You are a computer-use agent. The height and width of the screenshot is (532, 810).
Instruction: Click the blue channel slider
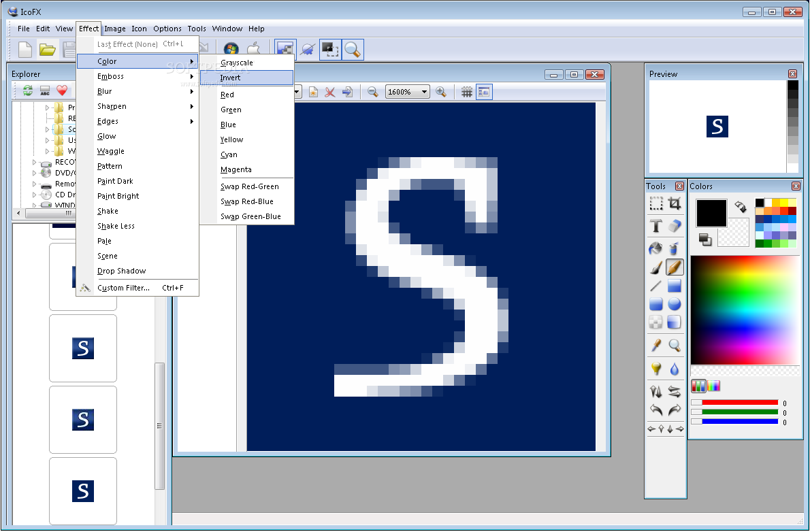coord(734,422)
